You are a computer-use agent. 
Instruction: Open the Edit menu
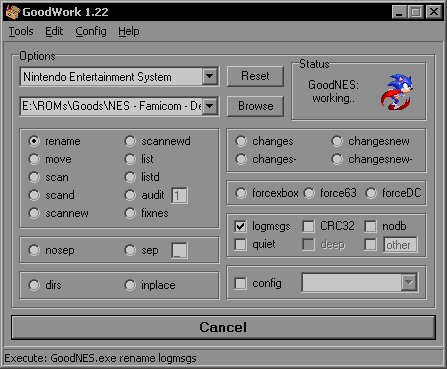54,31
